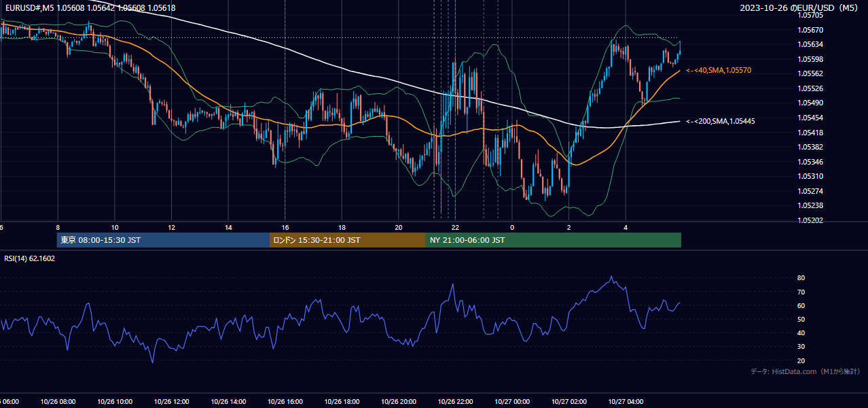Click price scale value 1.05526
The width and height of the screenshot is (868, 408).
pyautogui.click(x=810, y=88)
